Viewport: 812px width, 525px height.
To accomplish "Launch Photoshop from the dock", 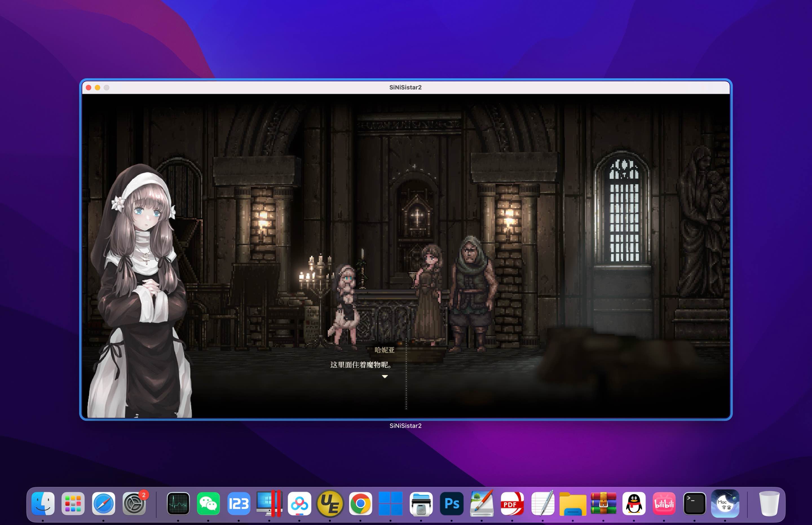I will click(x=452, y=503).
